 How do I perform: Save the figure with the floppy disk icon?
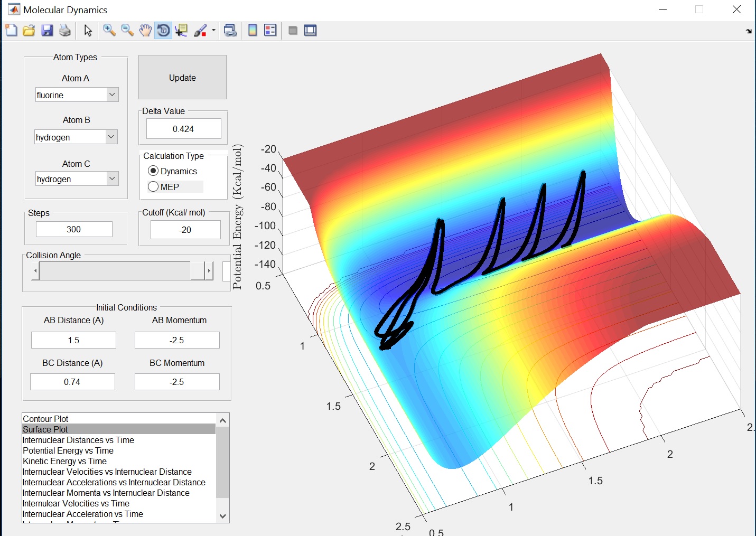47,31
